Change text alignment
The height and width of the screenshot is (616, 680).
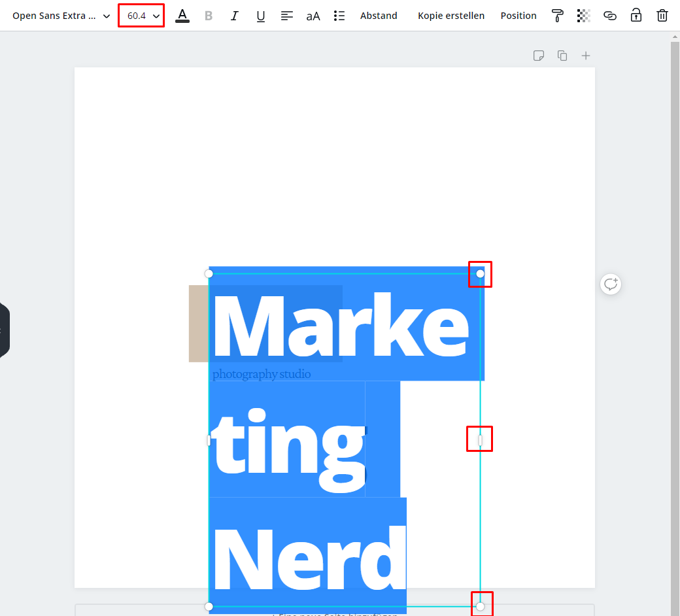click(286, 16)
